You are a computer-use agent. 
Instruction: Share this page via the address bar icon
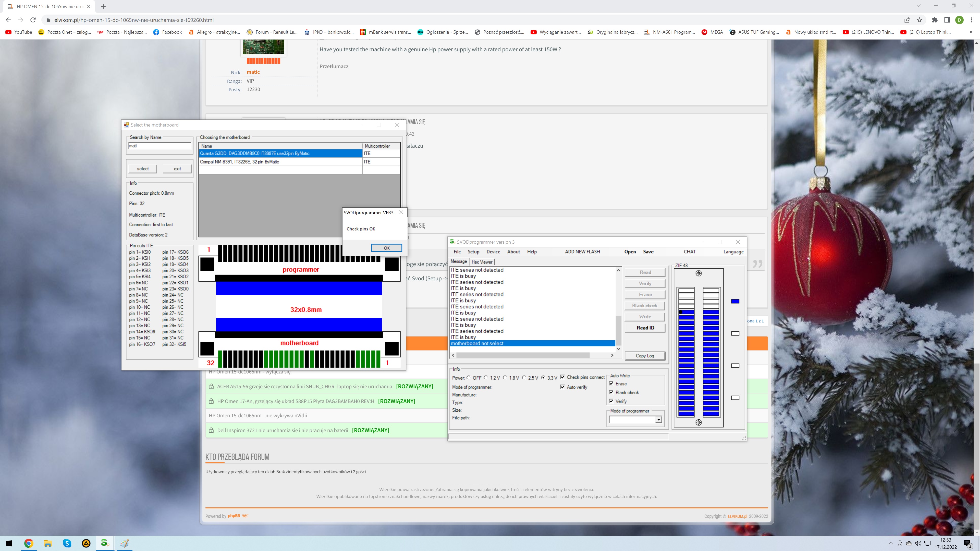[x=907, y=20]
